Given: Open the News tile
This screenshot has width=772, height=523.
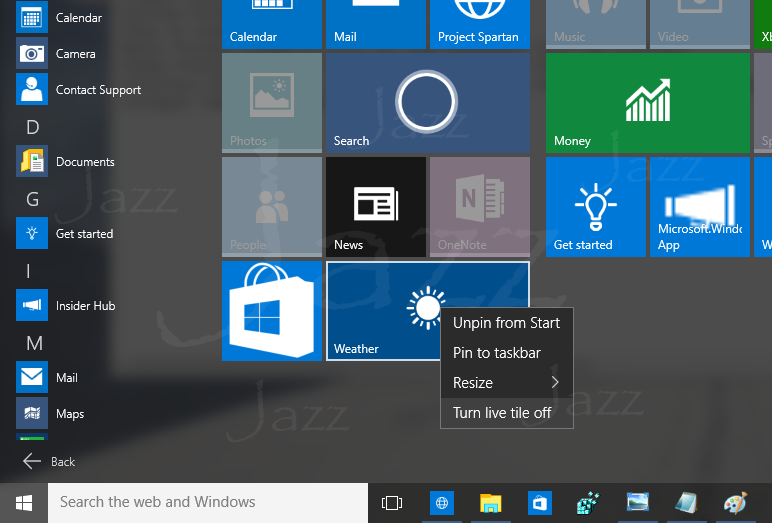Looking at the screenshot, I should click(x=376, y=207).
